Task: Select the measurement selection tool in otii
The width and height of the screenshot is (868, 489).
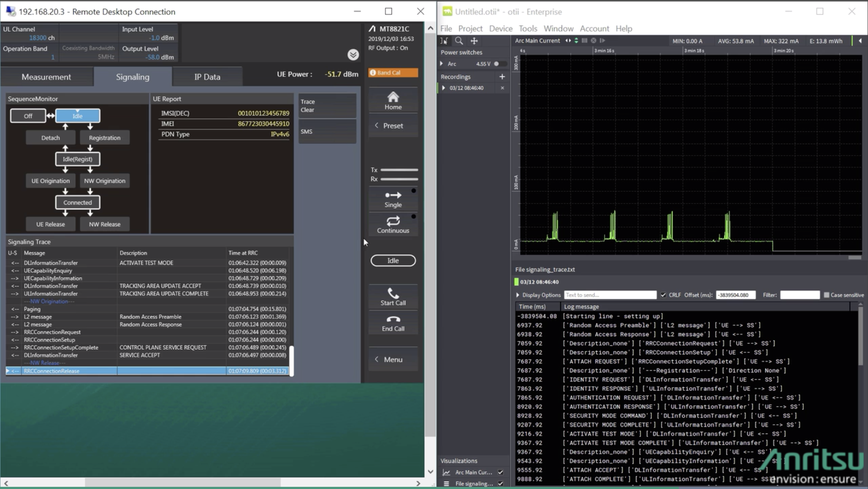Action: (445, 41)
